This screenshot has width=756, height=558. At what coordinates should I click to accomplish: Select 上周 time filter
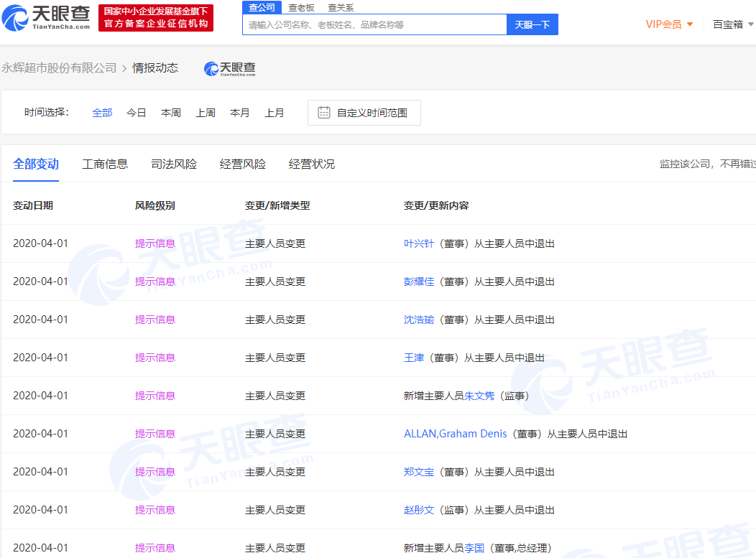[x=206, y=113]
